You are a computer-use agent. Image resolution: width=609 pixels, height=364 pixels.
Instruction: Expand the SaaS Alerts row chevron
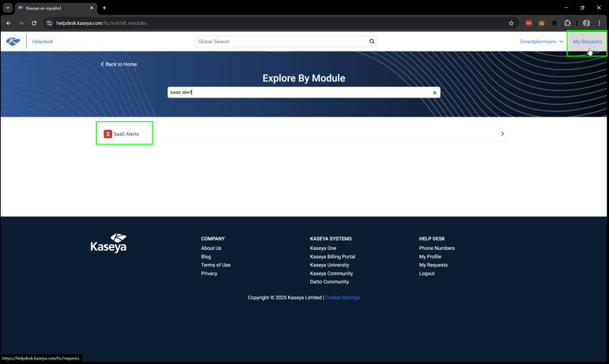click(x=503, y=134)
